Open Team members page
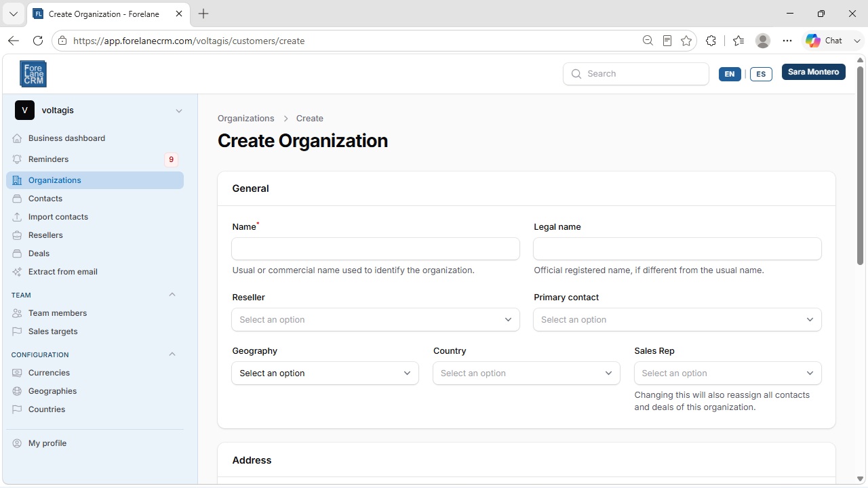Screen dimensions: 868x488 (95, 313)
